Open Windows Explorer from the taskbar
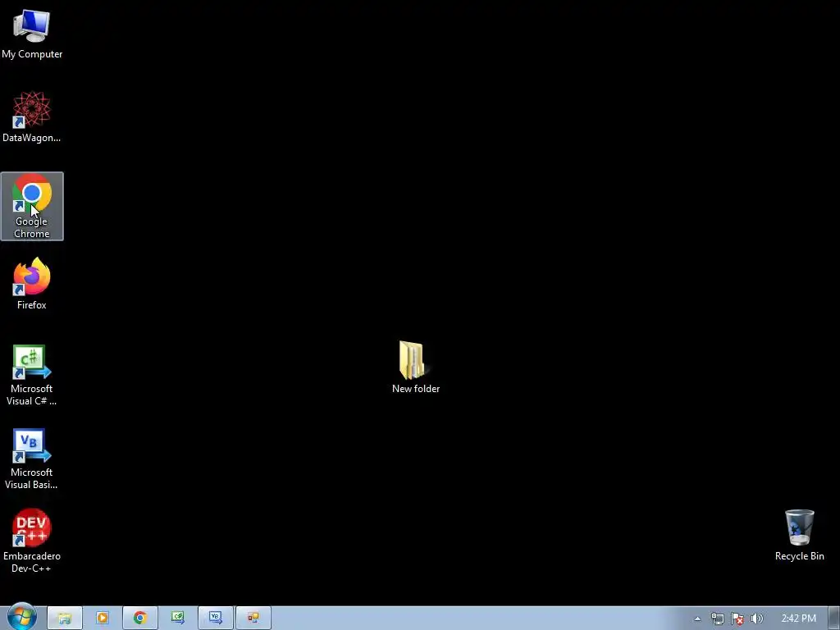Viewport: 840px width, 630px height. [x=64, y=619]
